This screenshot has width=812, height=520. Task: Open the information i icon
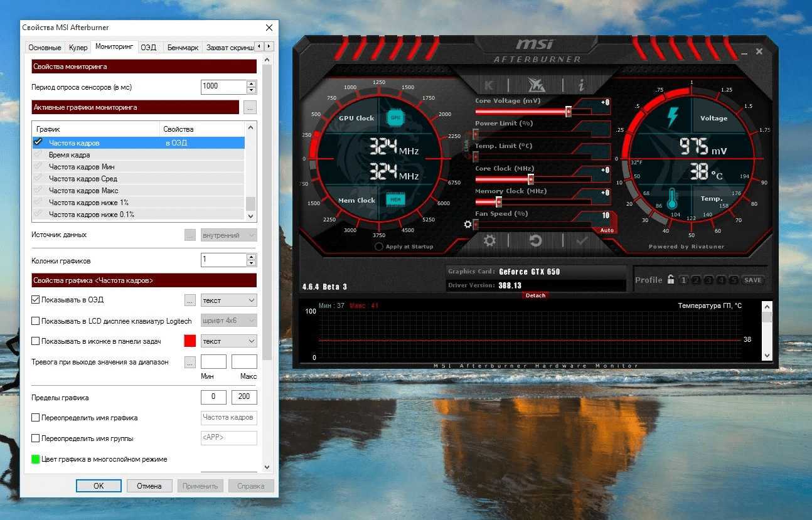point(581,85)
